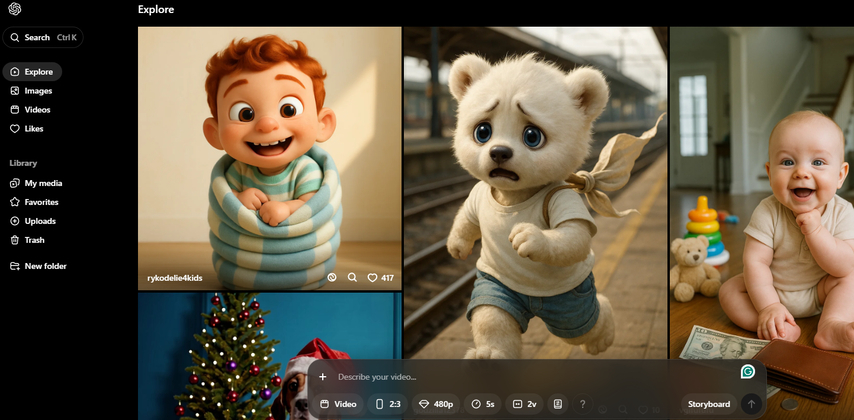
Task: Click the magnifier icon on the cartoon boy tile
Action: pos(352,278)
